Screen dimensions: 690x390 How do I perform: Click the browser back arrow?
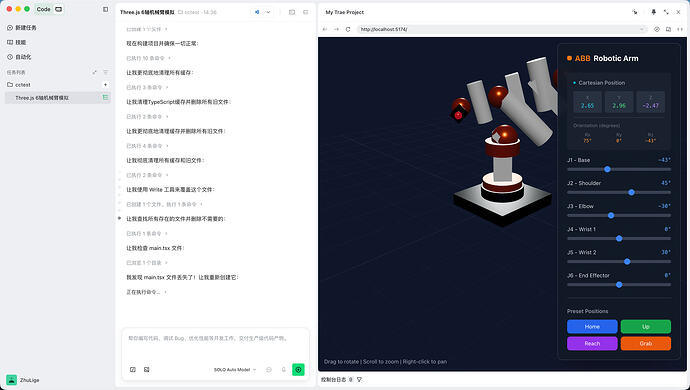pos(325,29)
